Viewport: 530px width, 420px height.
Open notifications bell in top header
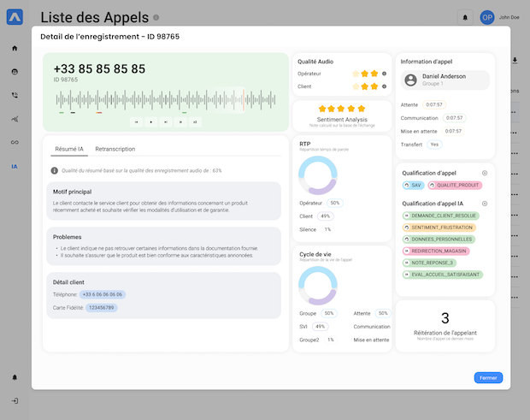[465, 16]
